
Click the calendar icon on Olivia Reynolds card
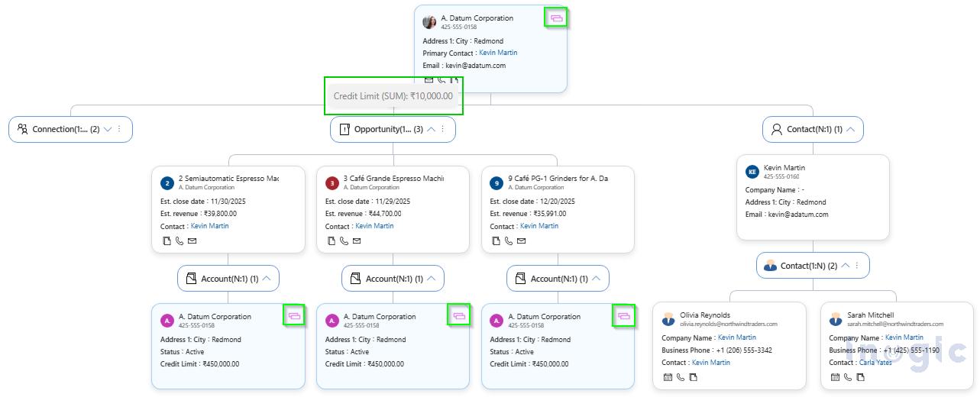click(668, 377)
